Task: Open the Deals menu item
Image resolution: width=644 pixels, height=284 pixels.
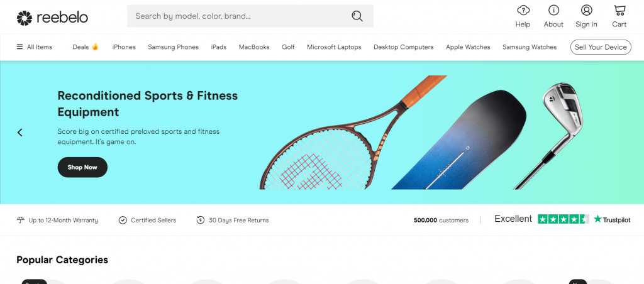Action: tap(86, 46)
